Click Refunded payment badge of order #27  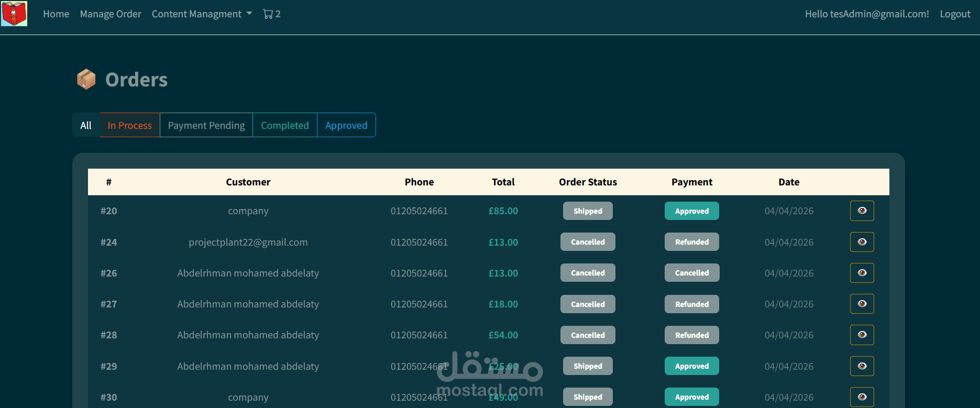(x=692, y=304)
